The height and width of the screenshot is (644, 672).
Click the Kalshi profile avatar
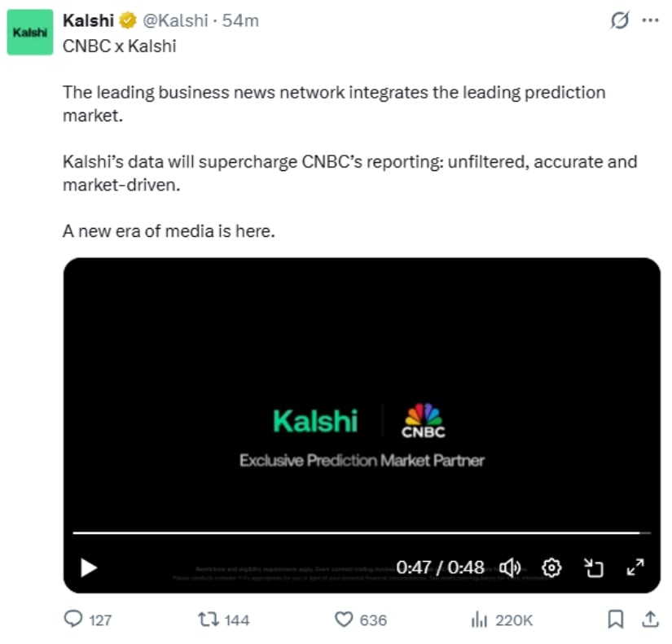32,31
